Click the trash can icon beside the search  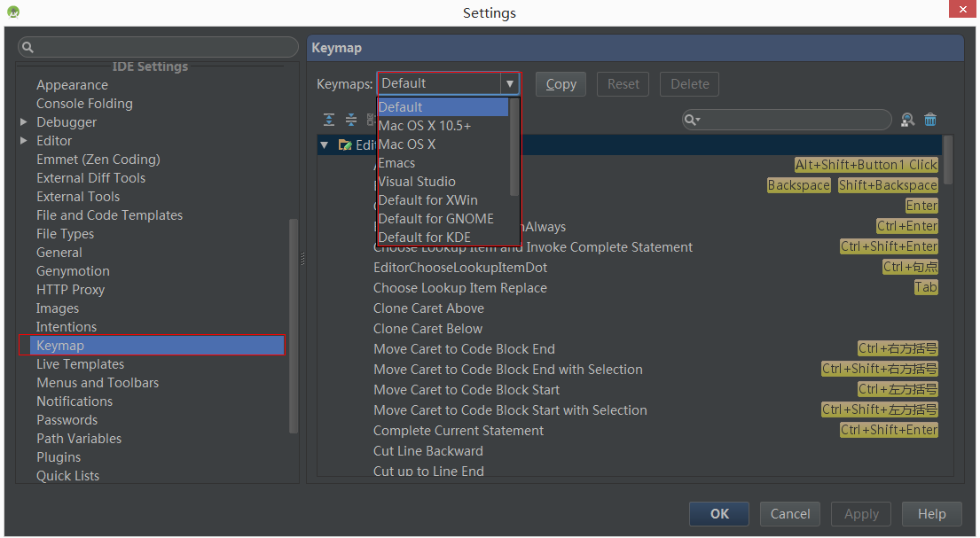(x=930, y=120)
